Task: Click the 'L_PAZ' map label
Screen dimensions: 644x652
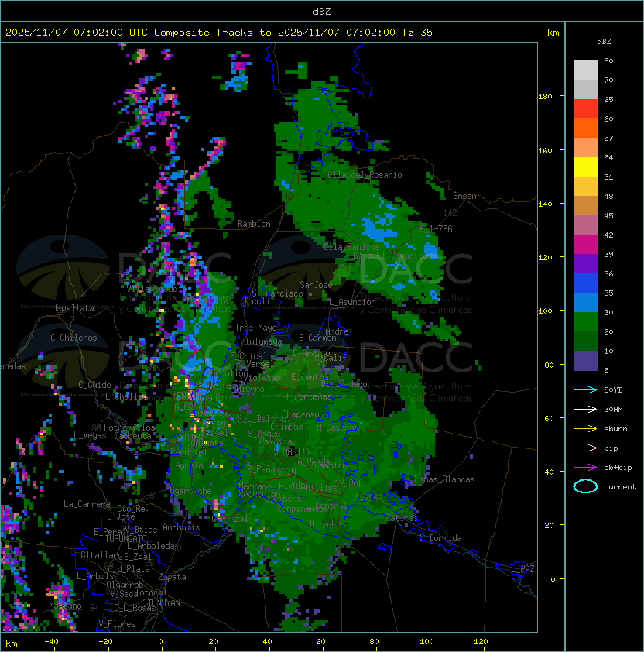Action: (x=522, y=569)
